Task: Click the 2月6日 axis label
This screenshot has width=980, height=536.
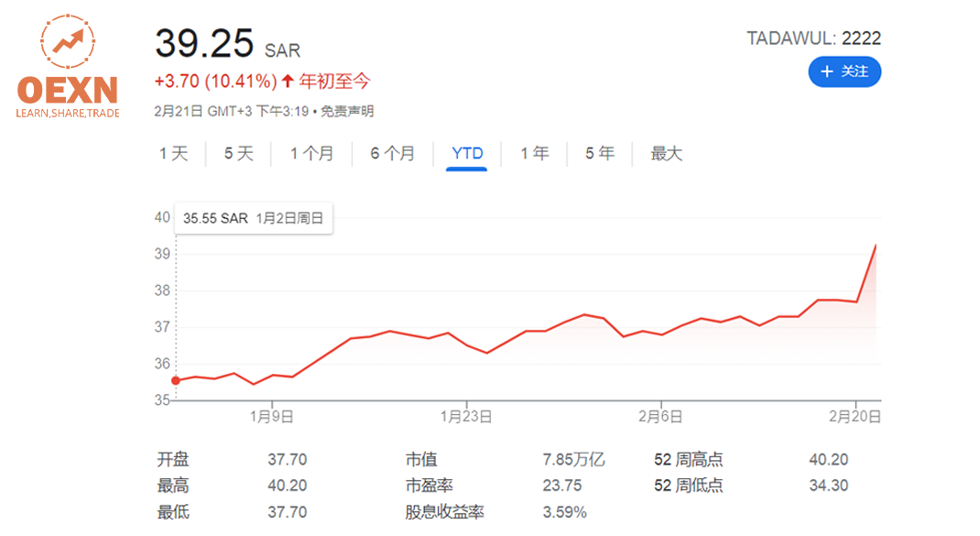Action: click(x=660, y=417)
